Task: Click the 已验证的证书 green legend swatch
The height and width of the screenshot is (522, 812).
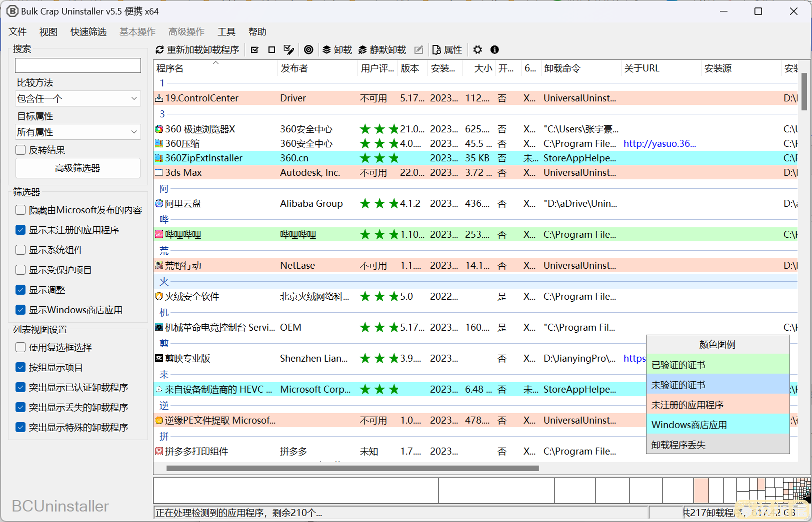Action: 718,365
